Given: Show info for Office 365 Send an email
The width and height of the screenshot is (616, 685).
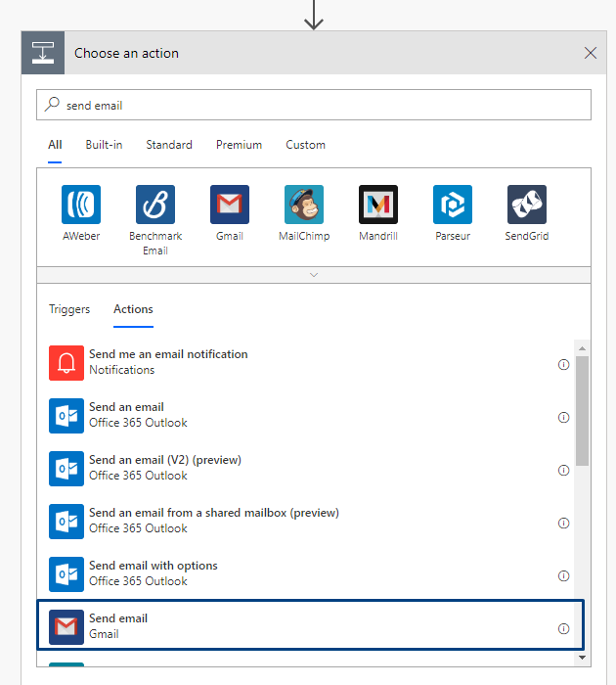Looking at the screenshot, I should 563,417.
